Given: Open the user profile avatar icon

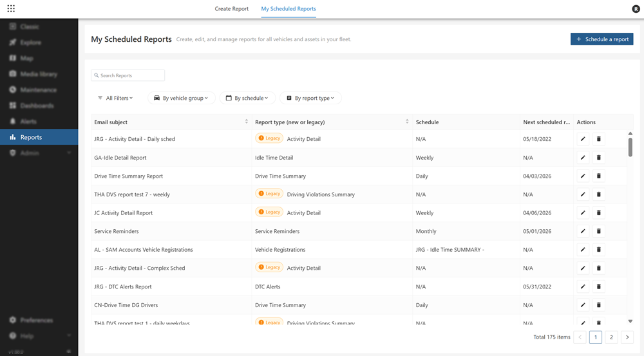Looking at the screenshot, I should click(x=636, y=8).
